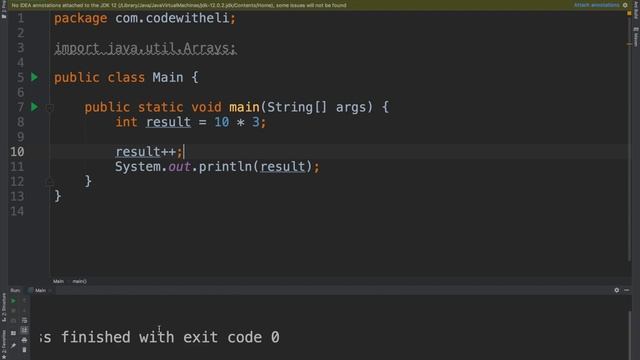Image resolution: width=640 pixels, height=360 pixels.
Task: Click 'String[]' parameter type
Action: [297, 107]
